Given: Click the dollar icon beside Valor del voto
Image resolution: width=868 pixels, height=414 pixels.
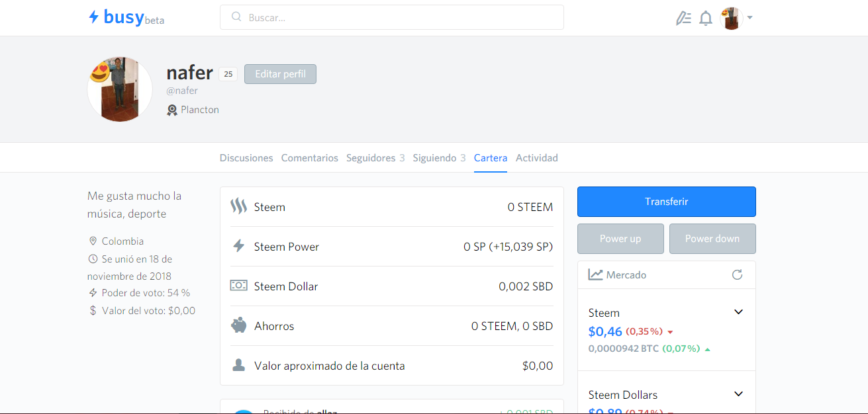Looking at the screenshot, I should click(x=93, y=310).
